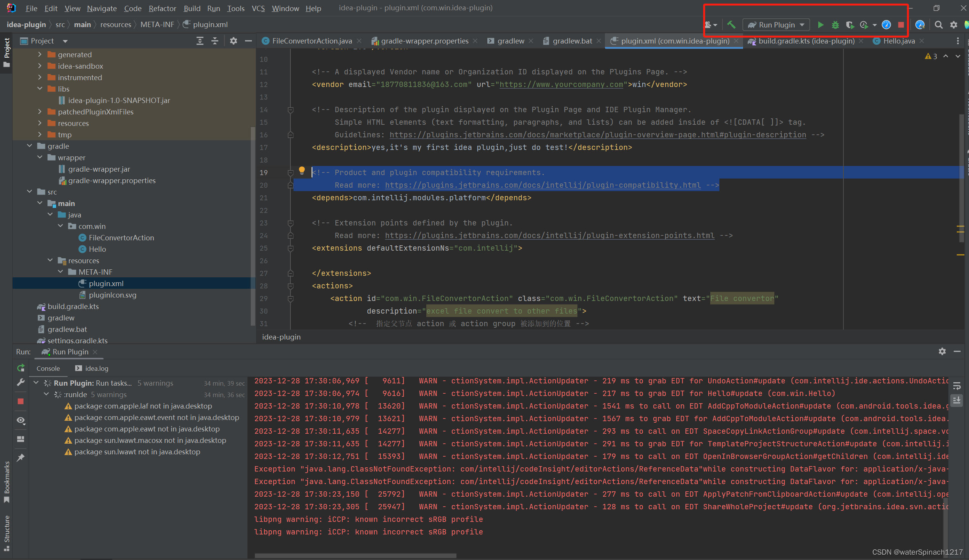Click the green Run play button
969x560 pixels.
(820, 25)
